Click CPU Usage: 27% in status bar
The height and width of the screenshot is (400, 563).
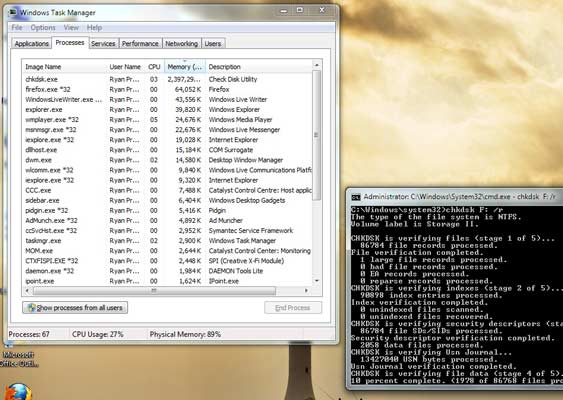tap(97, 334)
